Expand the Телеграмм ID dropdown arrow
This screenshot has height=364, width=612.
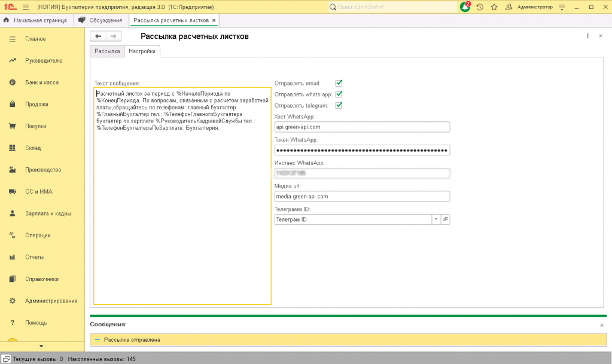tap(436, 219)
